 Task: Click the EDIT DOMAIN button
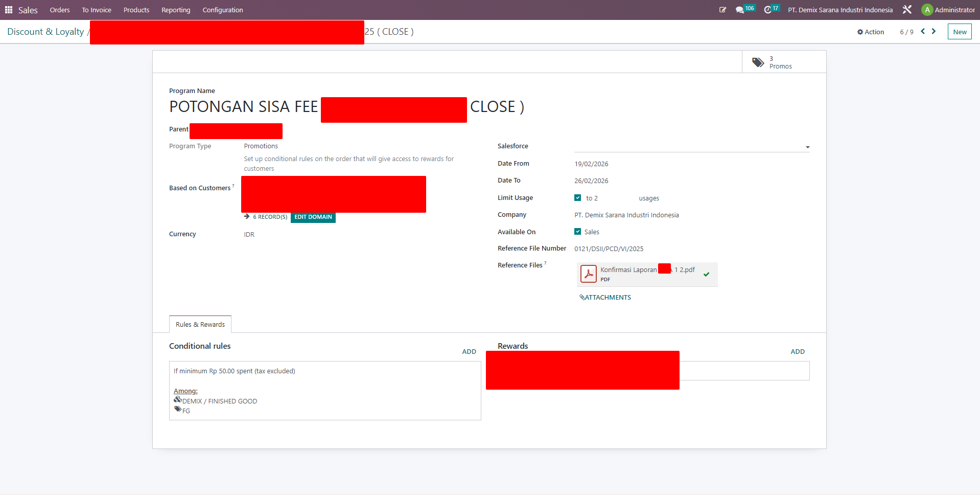click(313, 217)
